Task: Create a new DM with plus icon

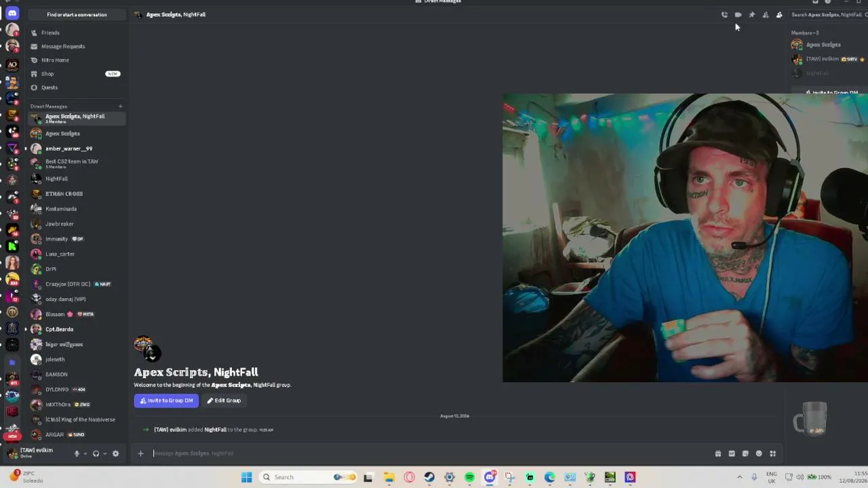Action: (120, 106)
